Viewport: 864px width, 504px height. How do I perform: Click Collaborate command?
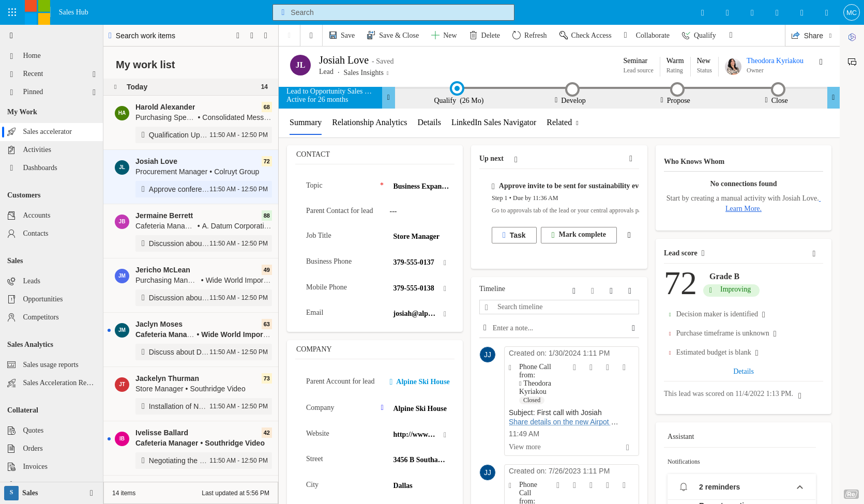coord(646,35)
